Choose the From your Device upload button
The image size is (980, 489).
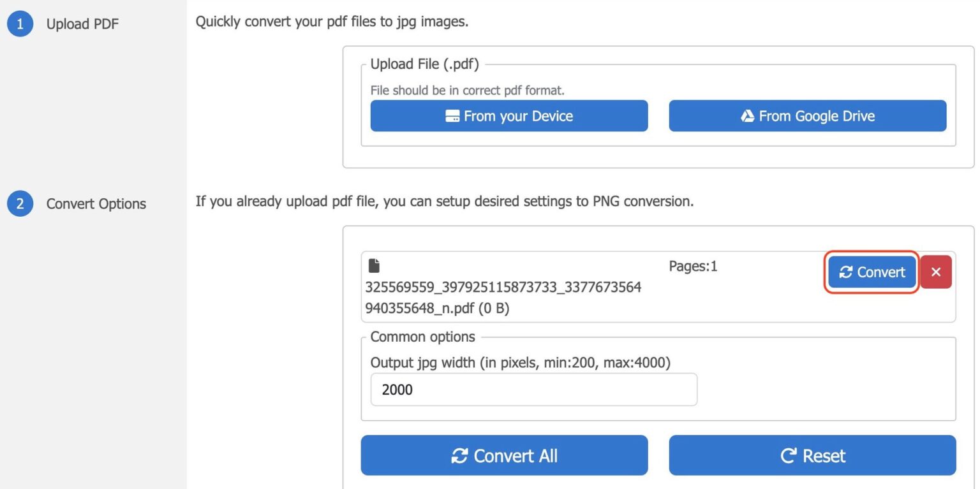pos(509,116)
